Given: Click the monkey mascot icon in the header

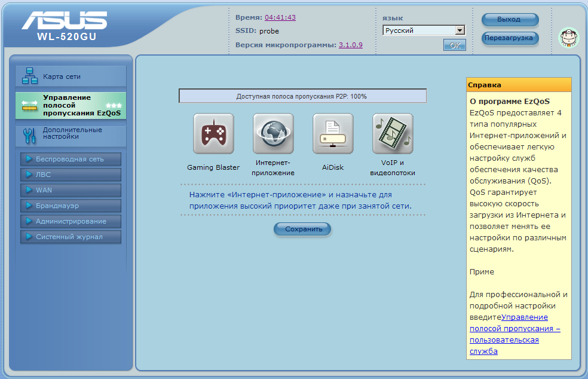Looking at the screenshot, I should coord(568,38).
